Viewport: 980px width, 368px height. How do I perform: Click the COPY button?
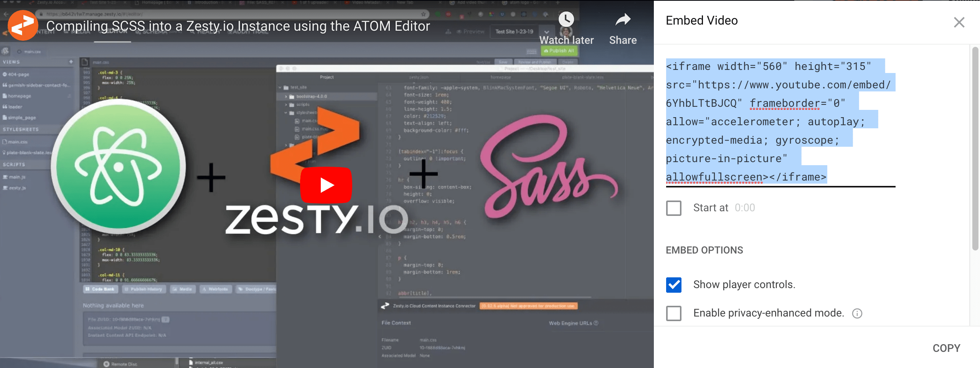pos(946,348)
